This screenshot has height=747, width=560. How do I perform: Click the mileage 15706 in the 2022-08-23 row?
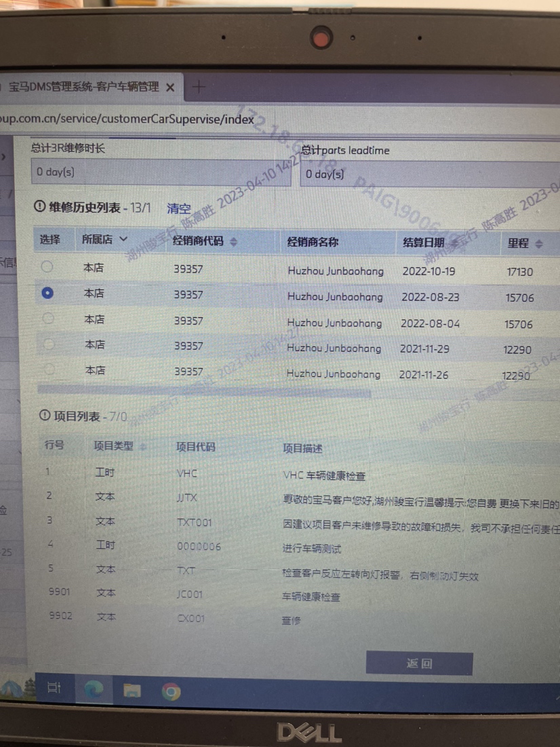[x=519, y=298]
